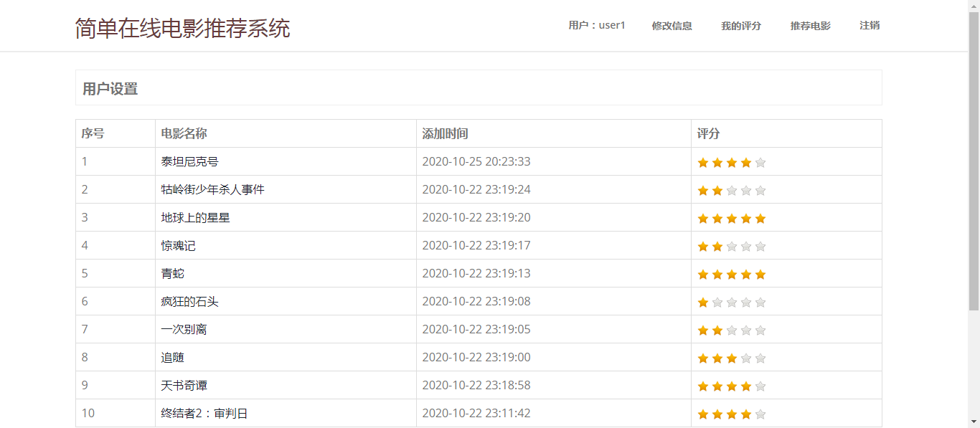
Task: Click the second star for 青蛇
Action: click(717, 275)
